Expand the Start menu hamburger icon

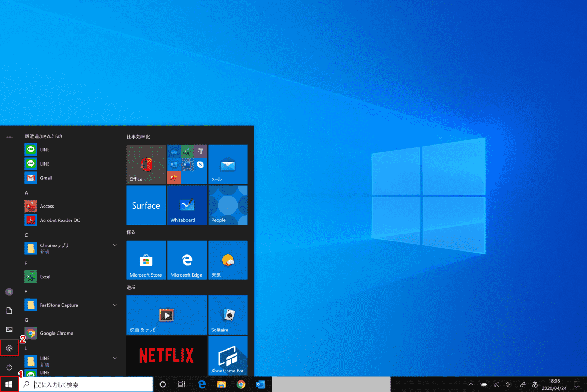pyautogui.click(x=9, y=136)
